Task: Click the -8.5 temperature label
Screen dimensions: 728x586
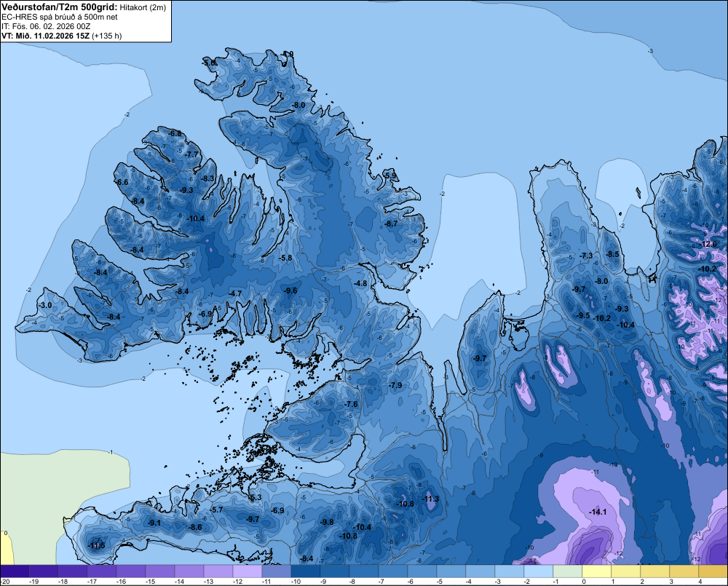Action: click(x=612, y=254)
